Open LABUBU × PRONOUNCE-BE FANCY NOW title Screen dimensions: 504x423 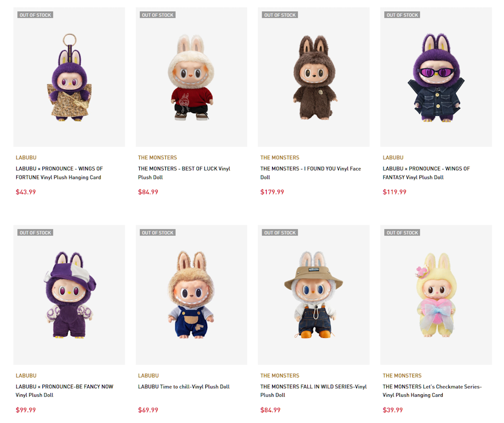64,391
